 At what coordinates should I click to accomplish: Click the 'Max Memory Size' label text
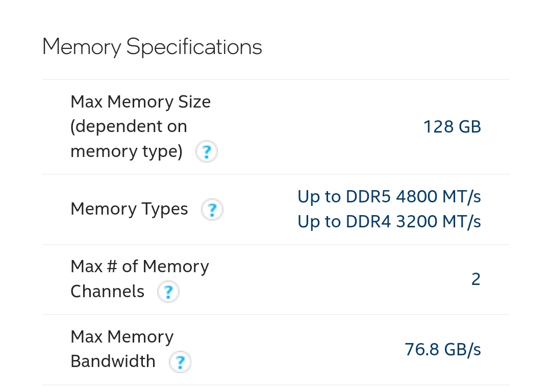pos(140,102)
